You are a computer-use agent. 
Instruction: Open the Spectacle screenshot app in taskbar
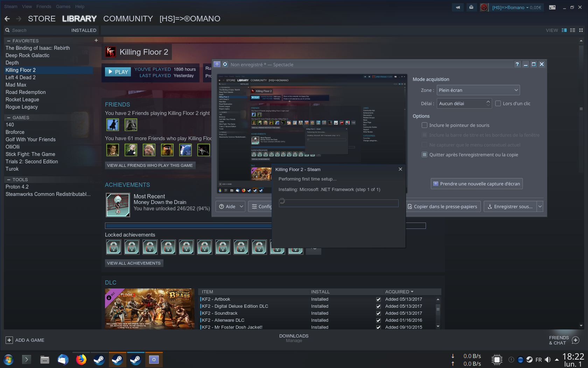point(154,360)
